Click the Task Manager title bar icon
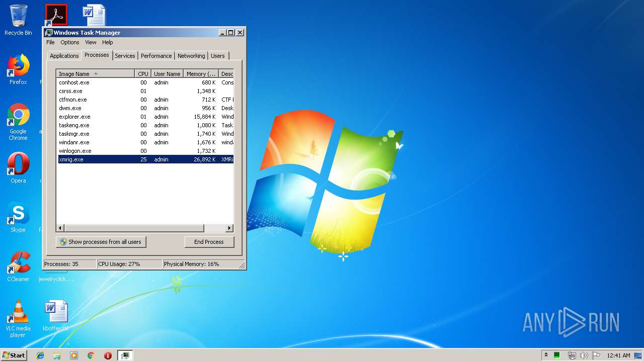This screenshot has height=362, width=644. [49, 33]
